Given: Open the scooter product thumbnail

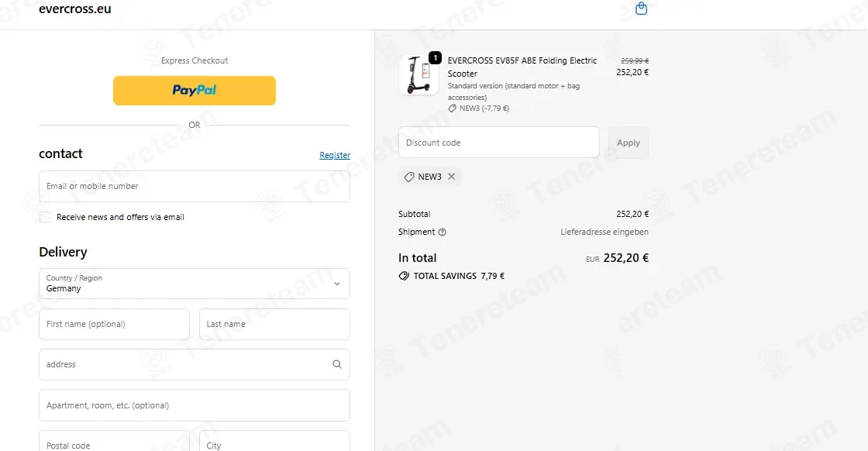Looking at the screenshot, I should tap(418, 74).
